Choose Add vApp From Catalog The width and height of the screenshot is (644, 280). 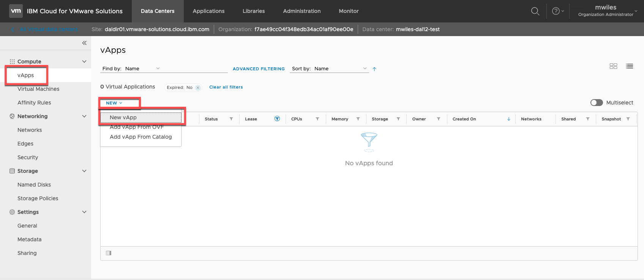[x=140, y=137]
